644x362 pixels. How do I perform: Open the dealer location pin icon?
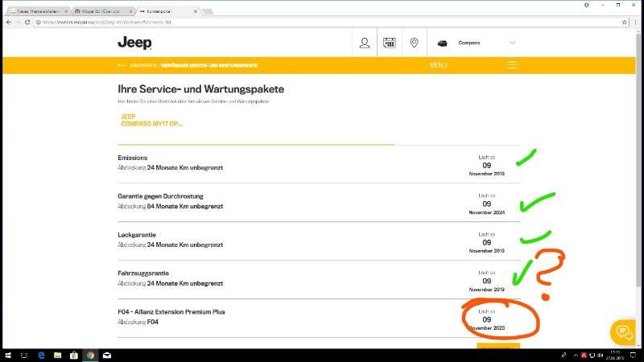pos(414,43)
